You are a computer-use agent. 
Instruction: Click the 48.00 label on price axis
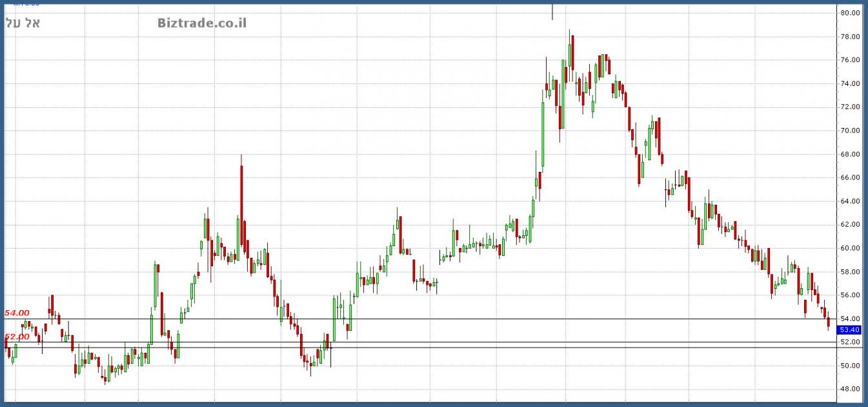point(849,389)
